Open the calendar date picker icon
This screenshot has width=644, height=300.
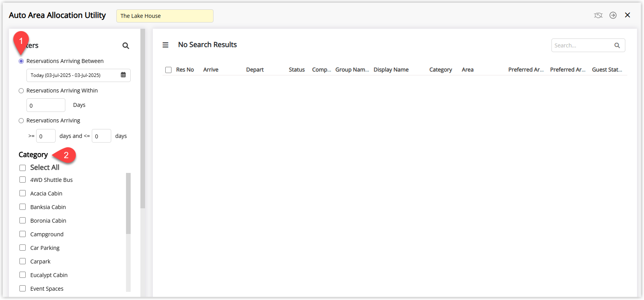(123, 75)
